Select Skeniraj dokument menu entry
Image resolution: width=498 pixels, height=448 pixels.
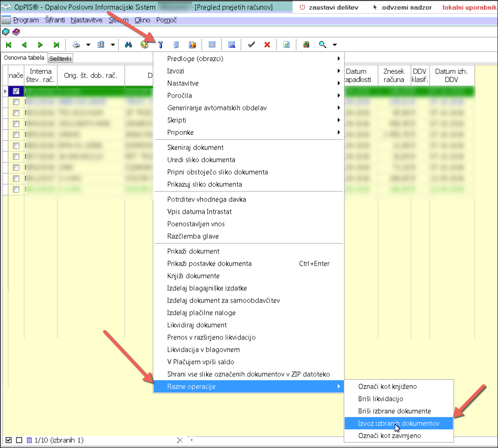(249, 147)
